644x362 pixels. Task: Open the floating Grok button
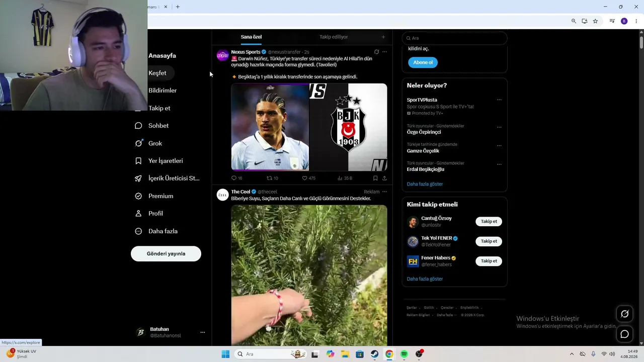pos(624,314)
